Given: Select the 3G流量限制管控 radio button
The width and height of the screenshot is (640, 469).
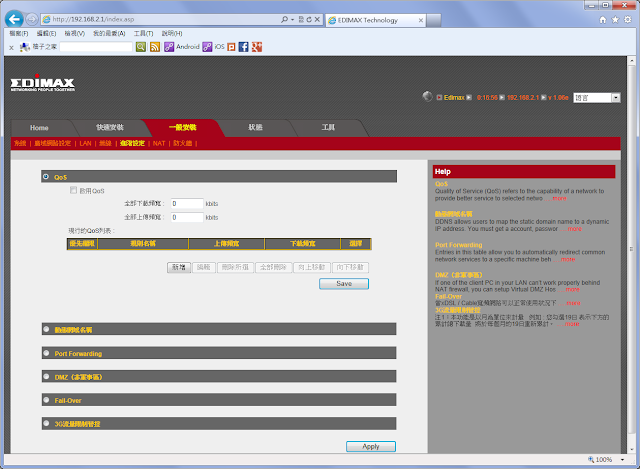Looking at the screenshot, I should [46, 423].
